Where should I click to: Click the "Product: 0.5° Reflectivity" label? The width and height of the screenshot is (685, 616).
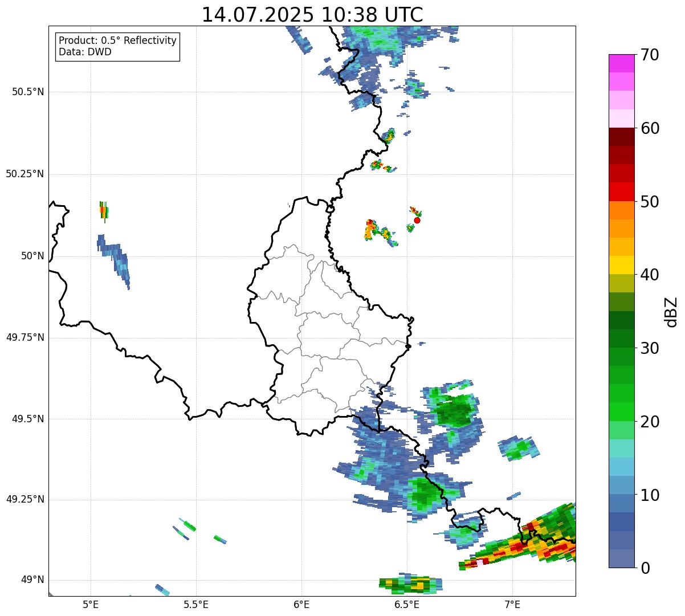117,40
